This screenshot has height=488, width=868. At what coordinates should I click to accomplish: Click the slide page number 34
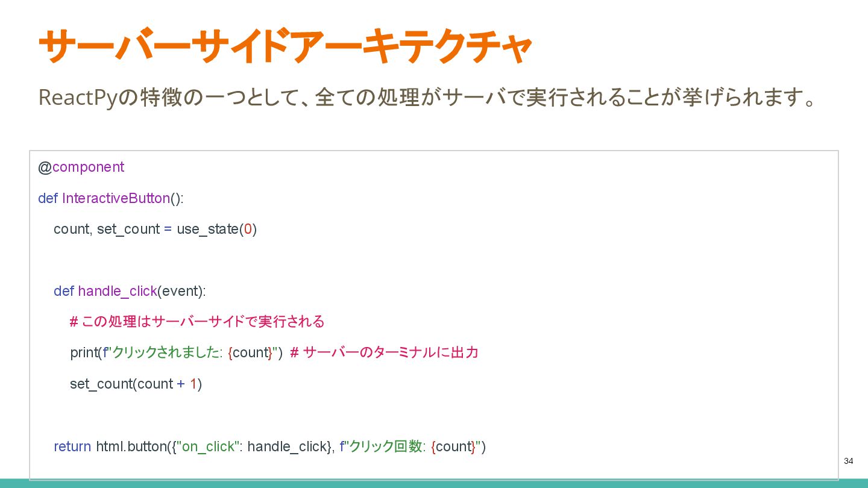click(x=849, y=461)
